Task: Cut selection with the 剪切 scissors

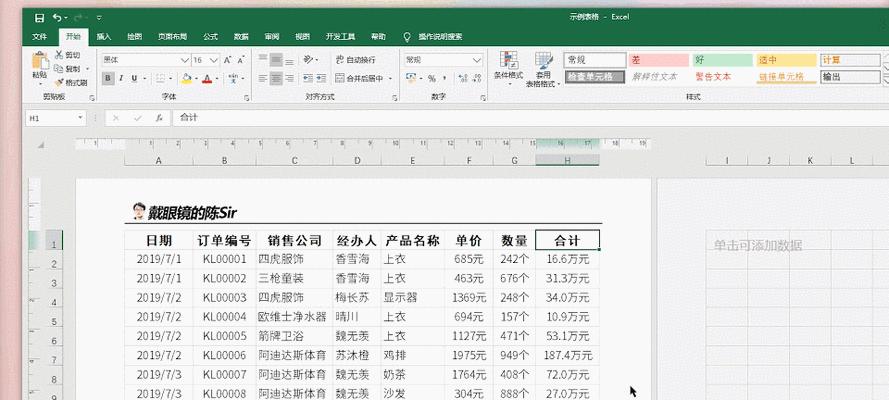Action: [67, 55]
